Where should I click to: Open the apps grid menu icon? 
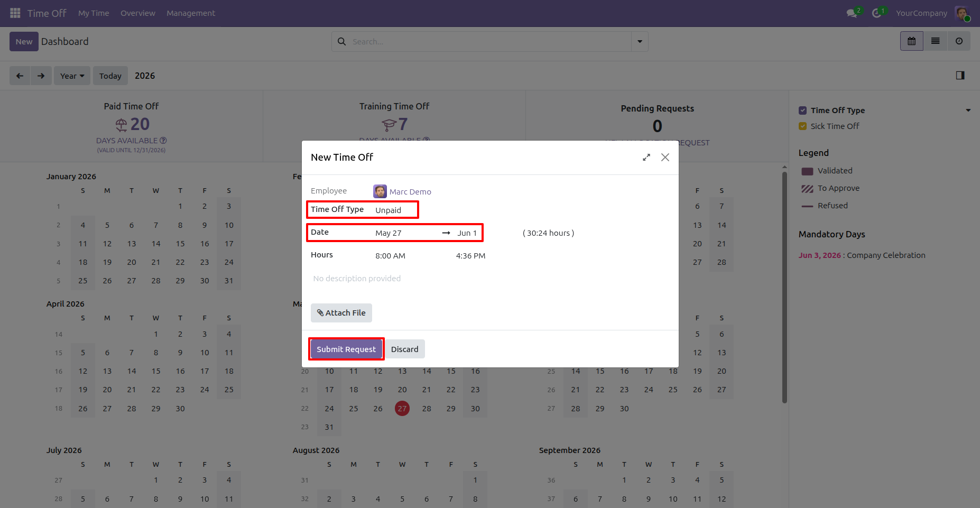click(x=15, y=13)
